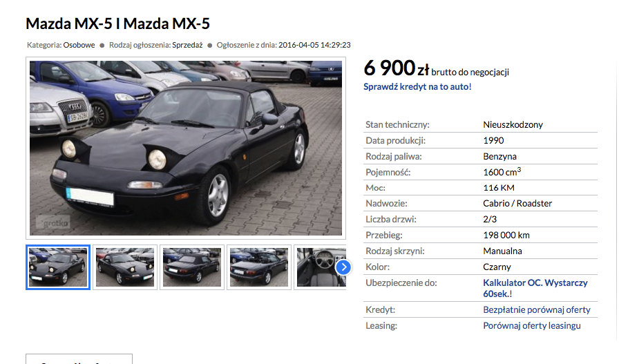Click the partially visible button below gallery

click(79, 359)
